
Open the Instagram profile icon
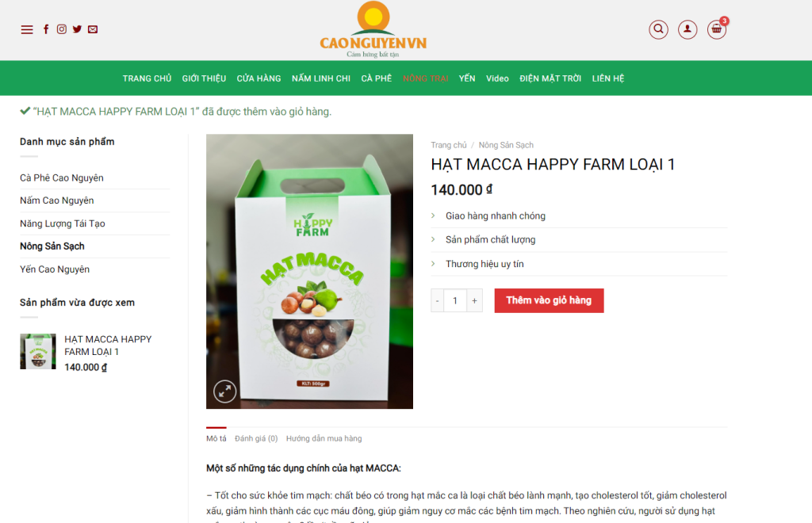pos(62,29)
